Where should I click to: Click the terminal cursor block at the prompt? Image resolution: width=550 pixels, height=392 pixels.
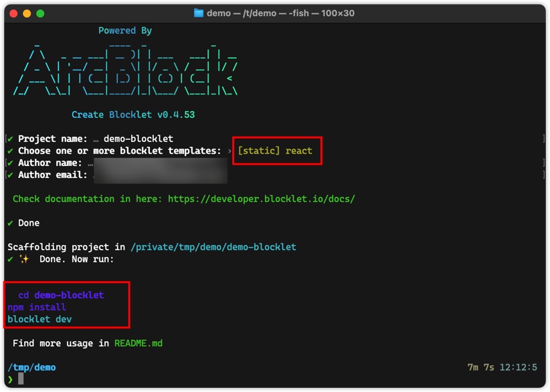click(21, 379)
